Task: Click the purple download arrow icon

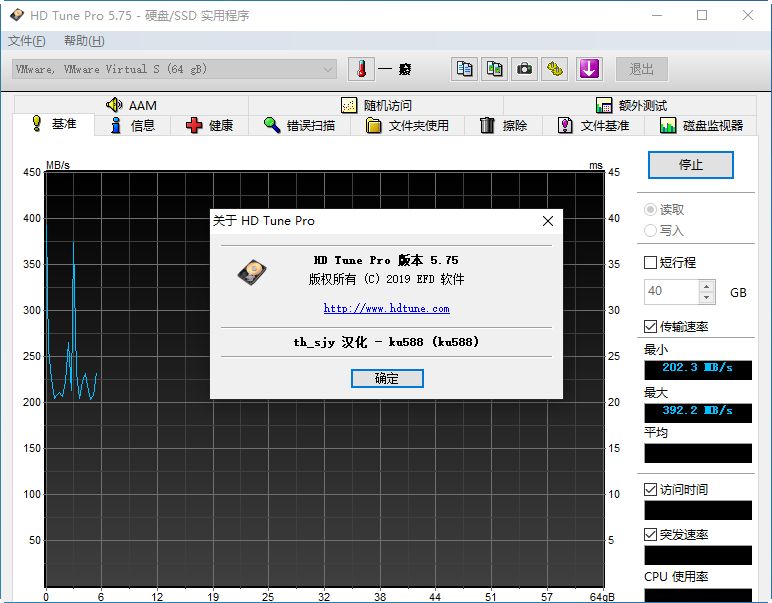Action: (x=589, y=69)
